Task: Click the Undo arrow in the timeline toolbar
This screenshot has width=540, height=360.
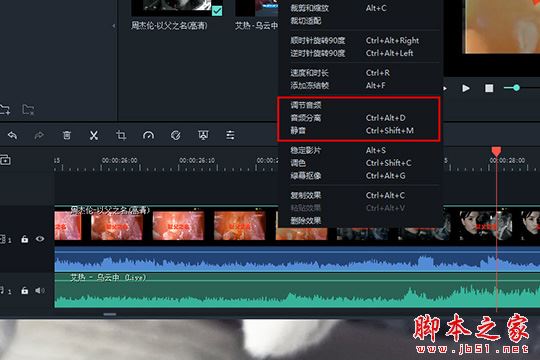Action: click(x=12, y=135)
